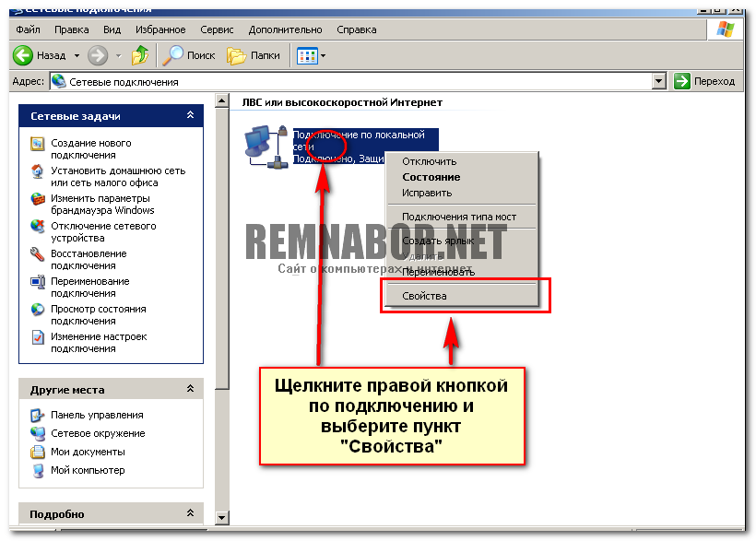Open the Сервис menu
This screenshot has height=541, width=756.
pos(216,29)
